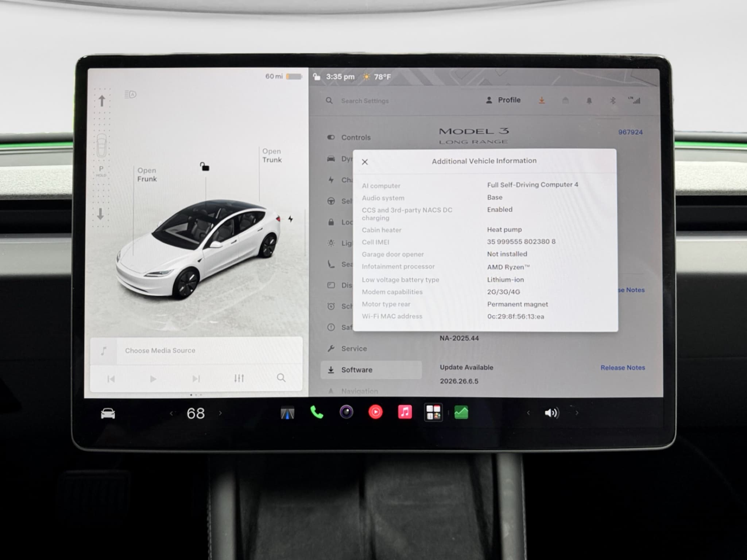Tap the LTE signal strength icon
The width and height of the screenshot is (747, 560).
pos(634,100)
